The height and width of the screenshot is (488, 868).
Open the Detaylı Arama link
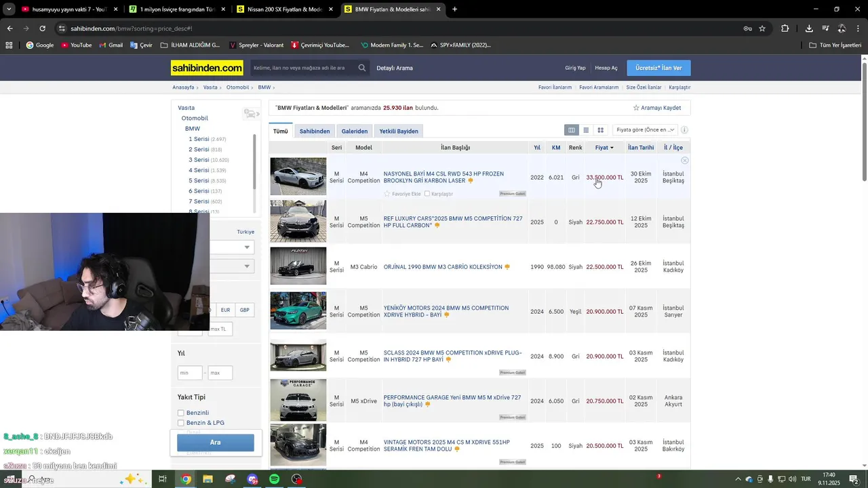pos(395,68)
